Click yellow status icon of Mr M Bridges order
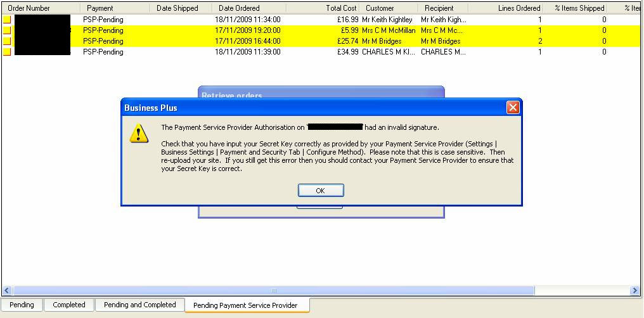The image size is (644, 318). 7,41
